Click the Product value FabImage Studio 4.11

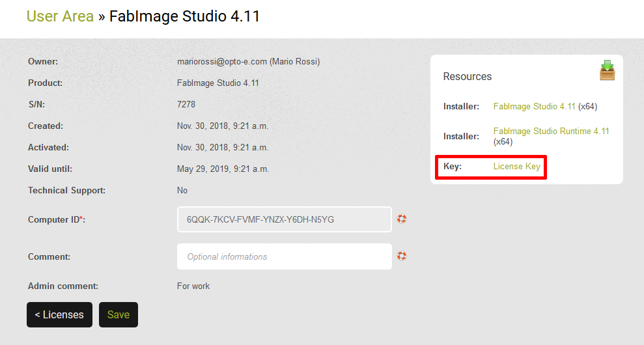[x=217, y=83]
